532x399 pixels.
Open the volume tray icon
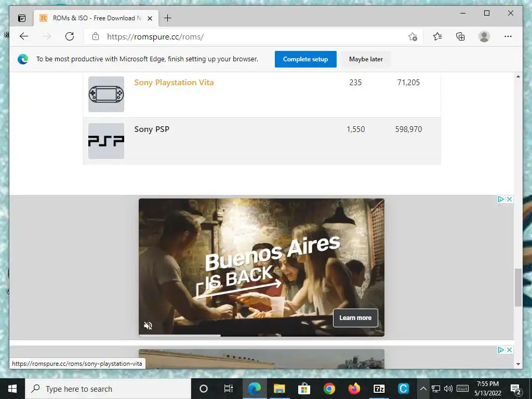[x=448, y=389]
